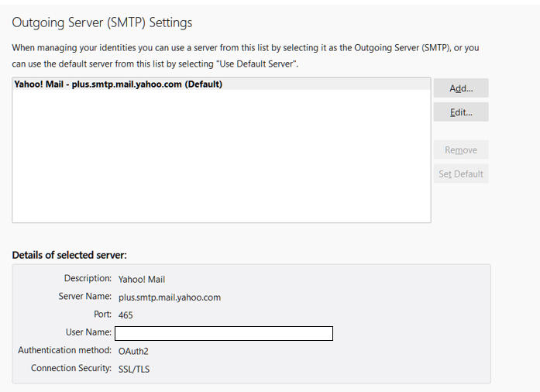Click the Outgoing Server (SMTP) Settings heading
Image resolution: width=540 pixels, height=392 pixels.
coord(102,22)
